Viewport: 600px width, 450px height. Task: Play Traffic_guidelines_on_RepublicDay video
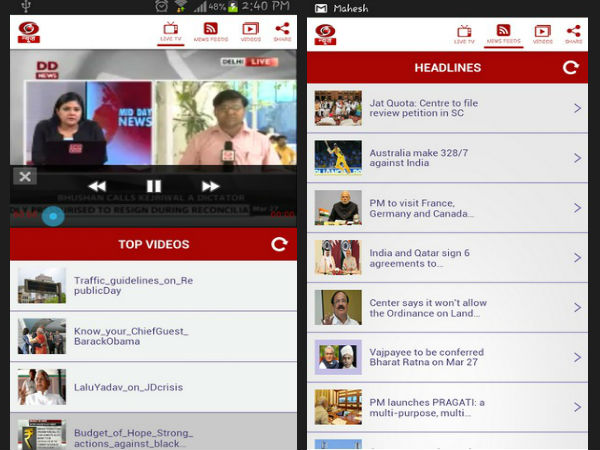click(153, 286)
